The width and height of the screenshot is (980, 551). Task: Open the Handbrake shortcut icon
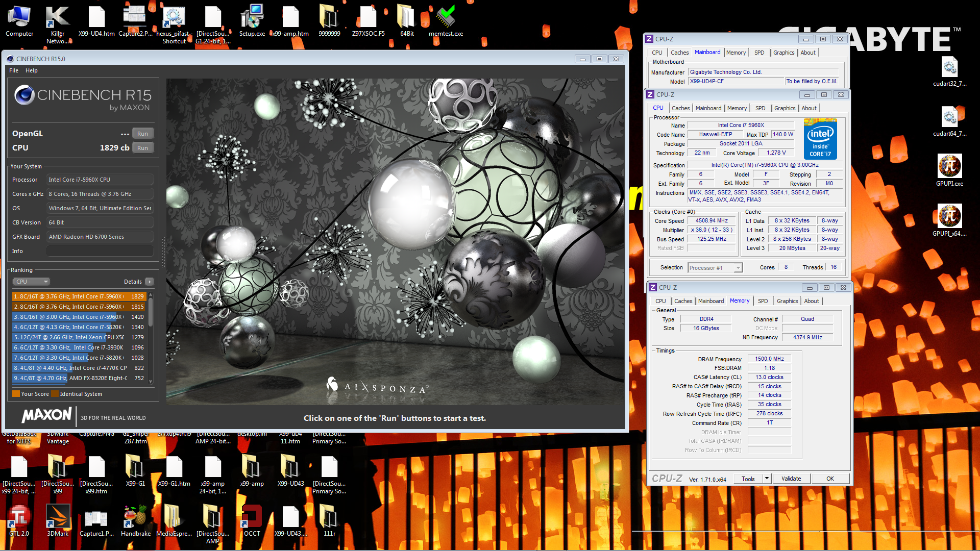point(135,520)
